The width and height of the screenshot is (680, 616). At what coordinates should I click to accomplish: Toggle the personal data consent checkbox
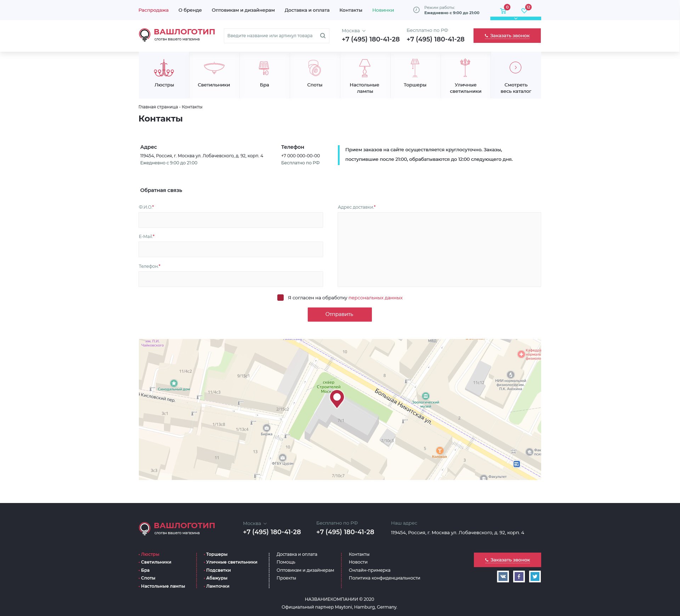coord(280,298)
